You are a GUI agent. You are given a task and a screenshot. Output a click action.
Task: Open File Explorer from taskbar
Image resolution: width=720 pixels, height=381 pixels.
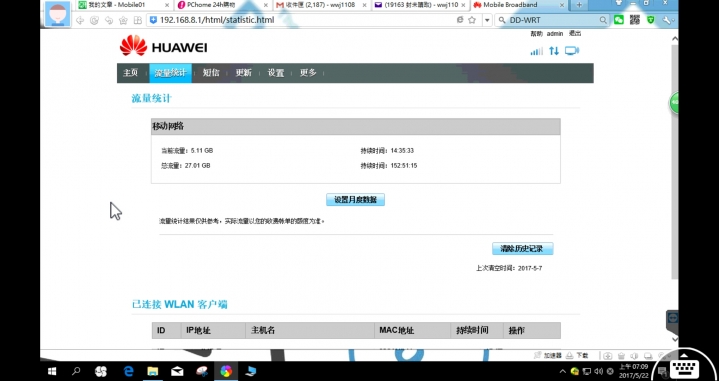152,371
